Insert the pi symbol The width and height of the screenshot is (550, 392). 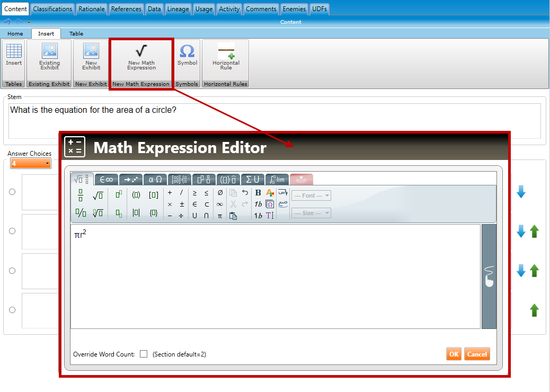(x=220, y=216)
